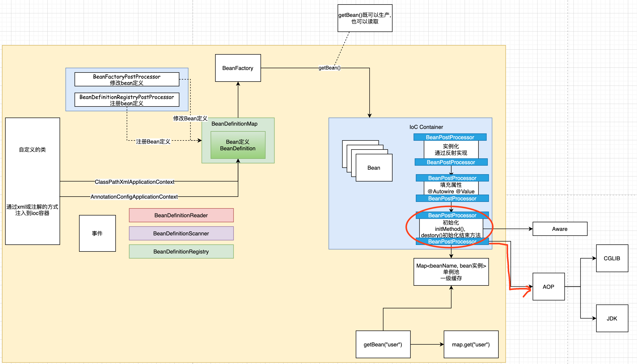Select the 事件 box
This screenshot has width=637, height=364.
pos(97,233)
